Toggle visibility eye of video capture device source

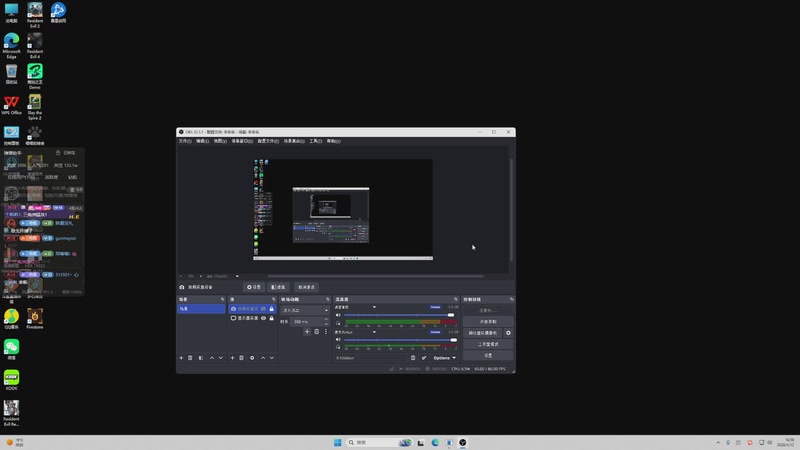point(263,309)
